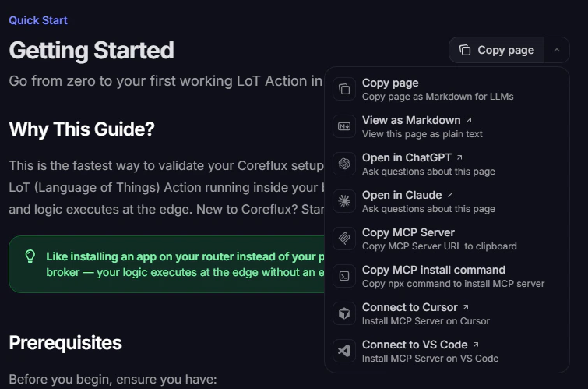Click external-link arrow next to Open in Claude
588x389 pixels.
(450, 195)
